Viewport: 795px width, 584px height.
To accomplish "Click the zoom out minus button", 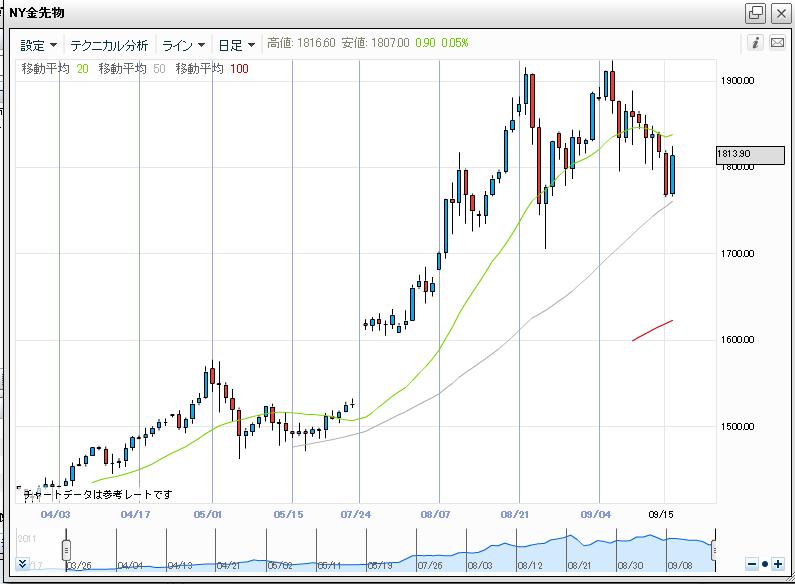I will pos(752,564).
